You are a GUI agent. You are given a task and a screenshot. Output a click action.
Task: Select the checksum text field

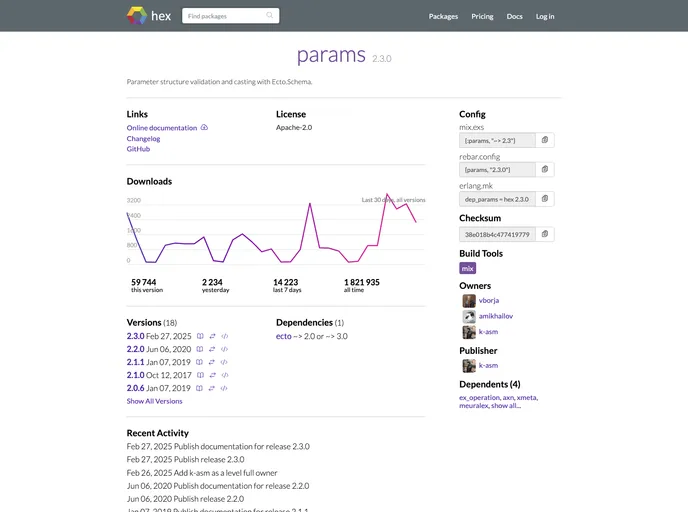pos(497,235)
